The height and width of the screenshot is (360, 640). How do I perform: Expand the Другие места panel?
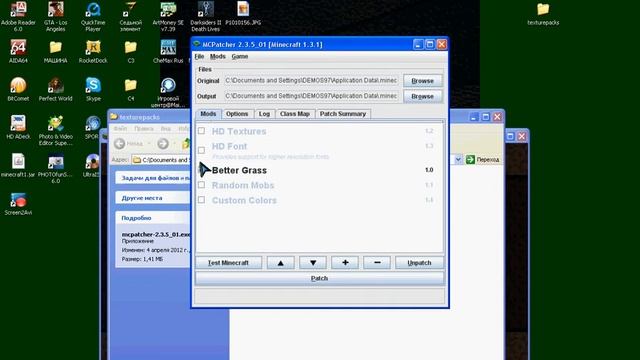(153, 198)
